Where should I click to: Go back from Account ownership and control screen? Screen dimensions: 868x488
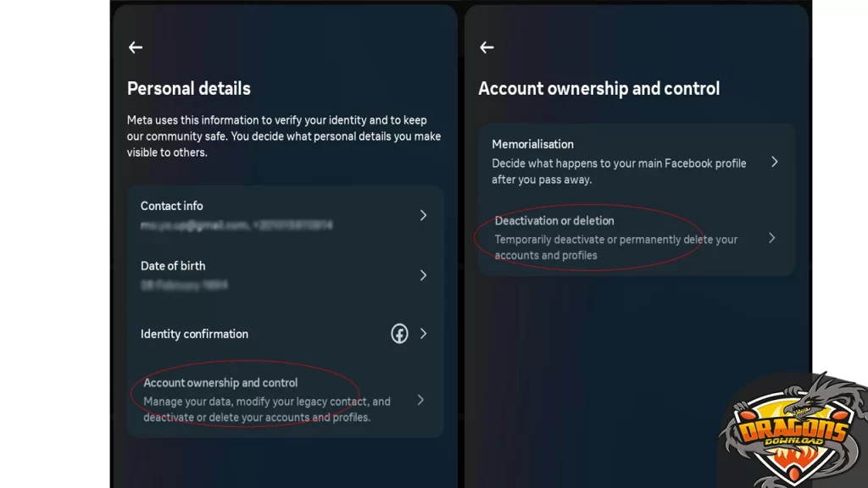click(x=487, y=48)
